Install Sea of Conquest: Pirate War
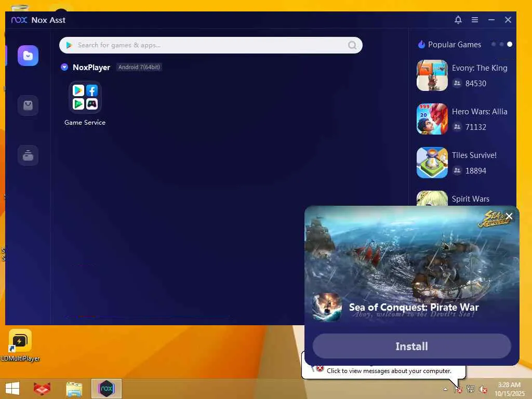The width and height of the screenshot is (532, 399). 411,346
